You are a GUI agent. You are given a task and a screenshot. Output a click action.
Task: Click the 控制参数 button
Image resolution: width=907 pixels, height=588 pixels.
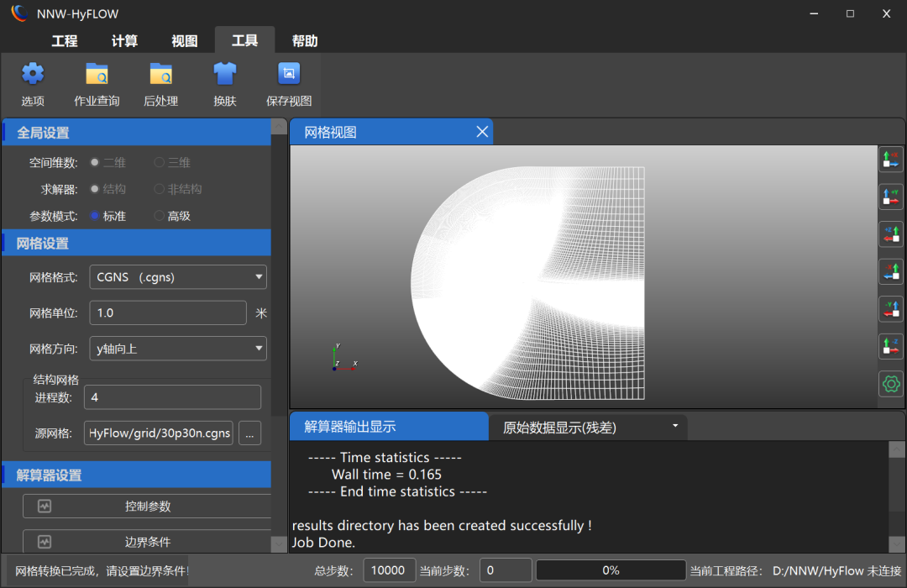[148, 507]
